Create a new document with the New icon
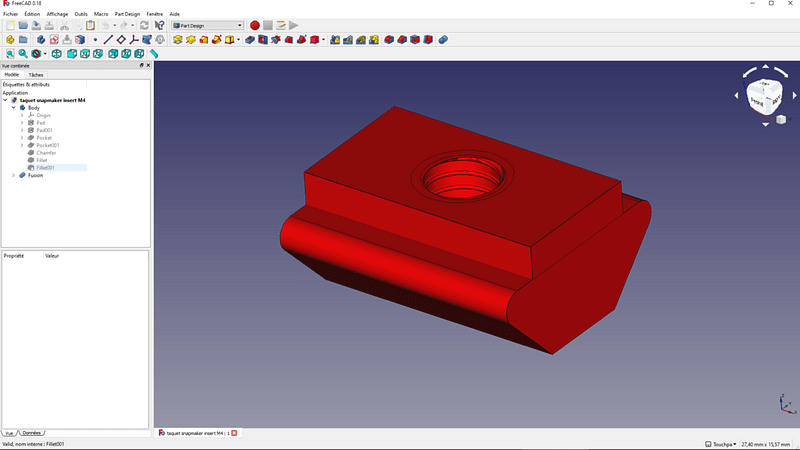The image size is (800, 450). (x=10, y=26)
